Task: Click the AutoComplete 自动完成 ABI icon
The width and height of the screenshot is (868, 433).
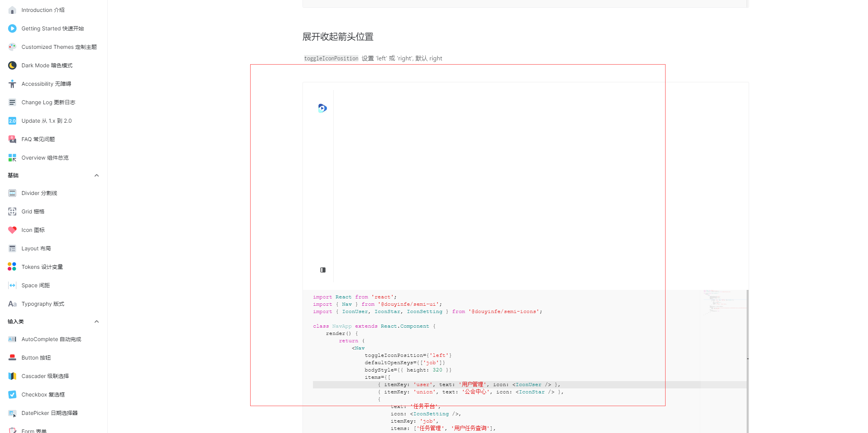Action: point(12,339)
